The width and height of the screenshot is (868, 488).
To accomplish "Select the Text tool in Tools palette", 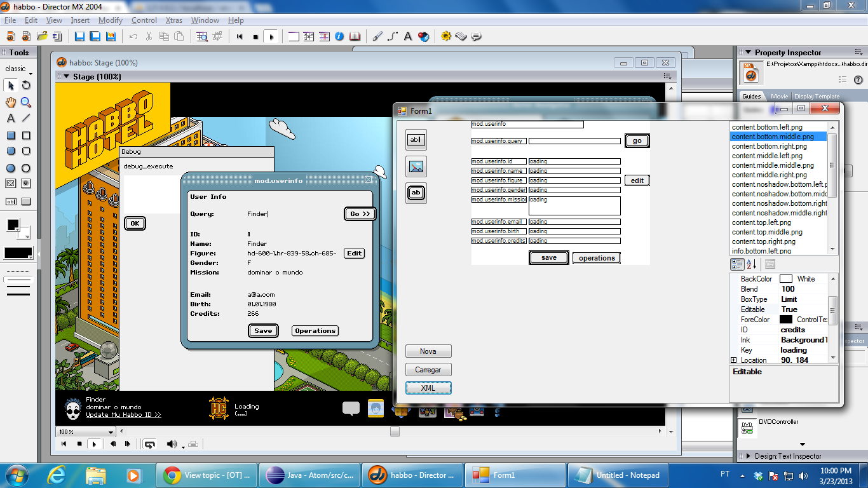I will pyautogui.click(x=11, y=118).
